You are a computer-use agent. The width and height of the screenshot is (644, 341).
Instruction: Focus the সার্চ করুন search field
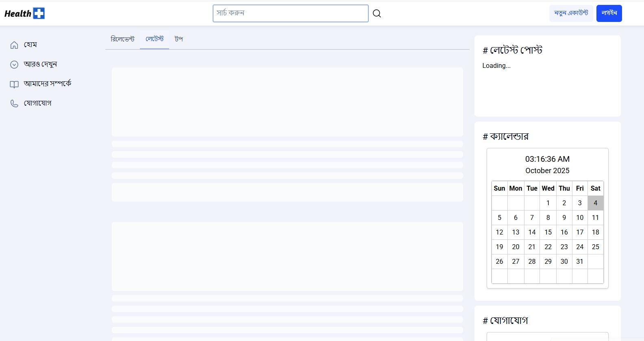pos(290,13)
